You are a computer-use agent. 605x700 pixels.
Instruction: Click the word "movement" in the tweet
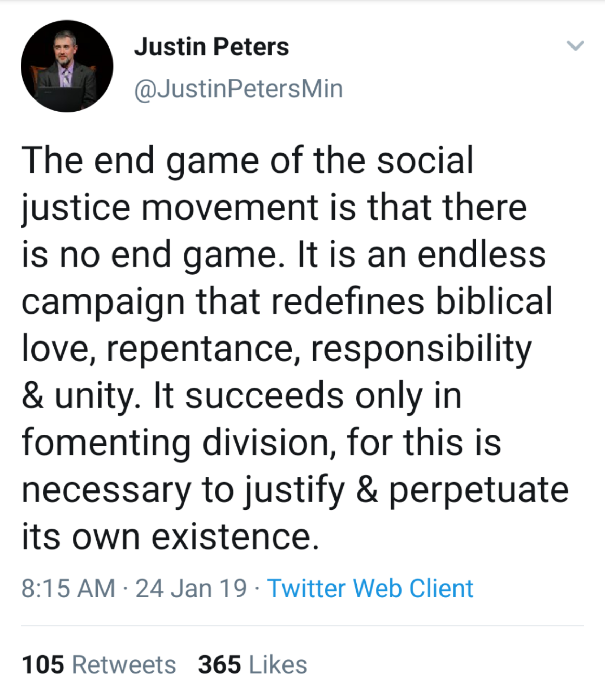(230, 207)
